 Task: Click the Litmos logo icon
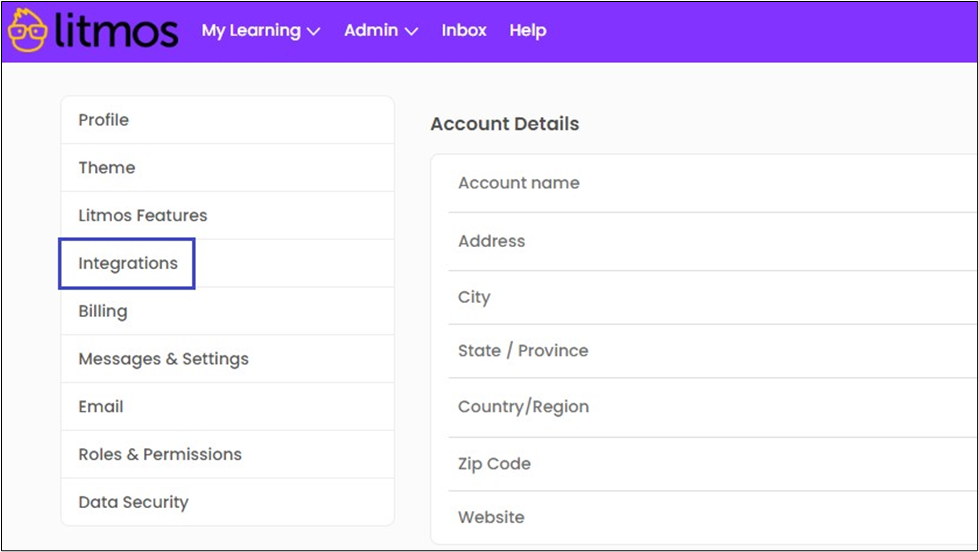click(x=27, y=30)
